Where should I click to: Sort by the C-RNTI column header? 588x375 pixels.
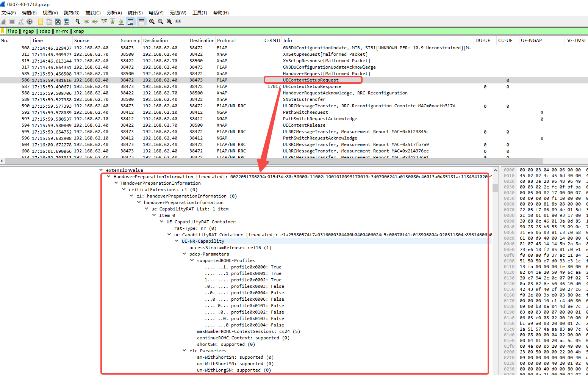(x=272, y=41)
